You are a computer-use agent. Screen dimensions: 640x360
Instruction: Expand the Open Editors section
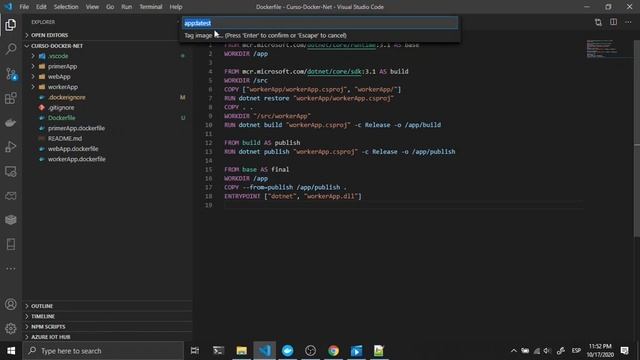tap(108, 36)
